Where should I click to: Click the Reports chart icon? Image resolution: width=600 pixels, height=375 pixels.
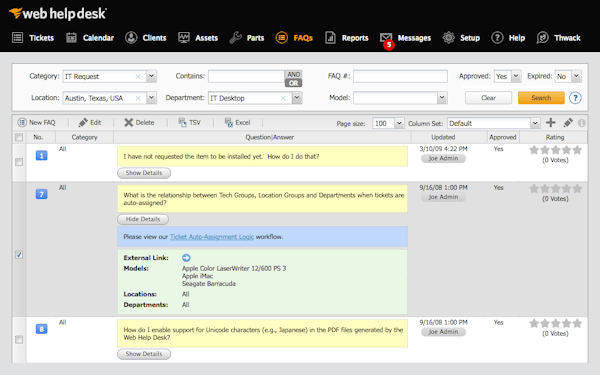330,38
